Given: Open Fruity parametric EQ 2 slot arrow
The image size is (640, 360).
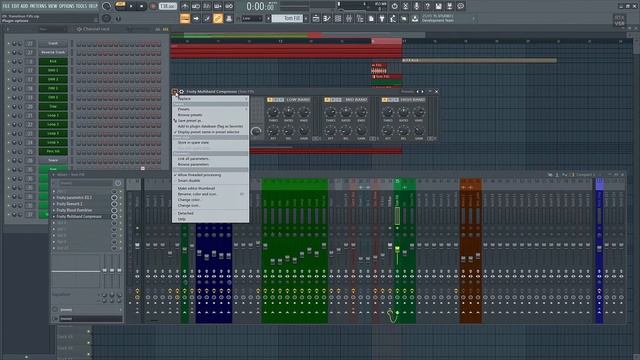Looking at the screenshot, I should coord(54,198).
